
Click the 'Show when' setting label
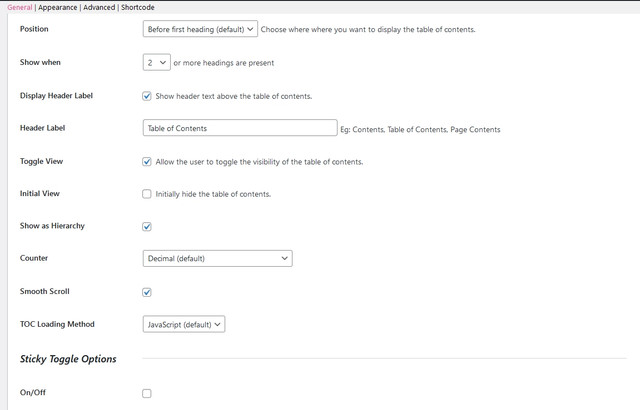click(40, 62)
